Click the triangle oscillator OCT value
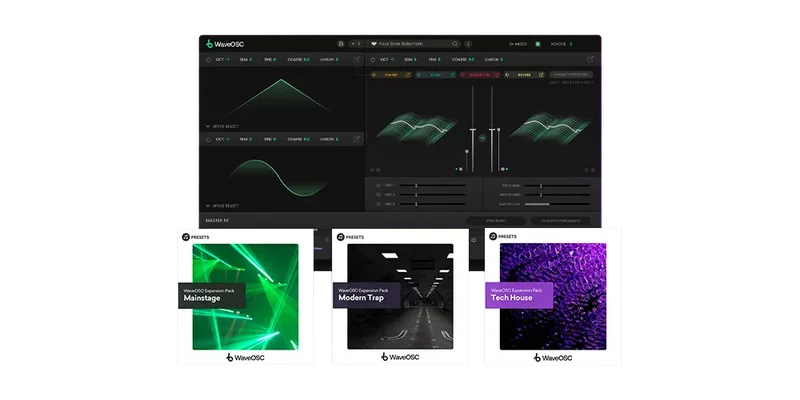Image resolution: width=800 pixels, height=400 pixels. (228, 60)
